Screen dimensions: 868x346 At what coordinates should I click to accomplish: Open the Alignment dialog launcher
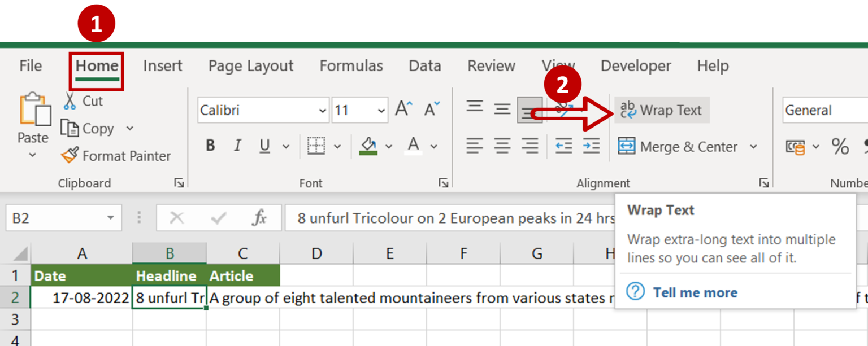(764, 183)
